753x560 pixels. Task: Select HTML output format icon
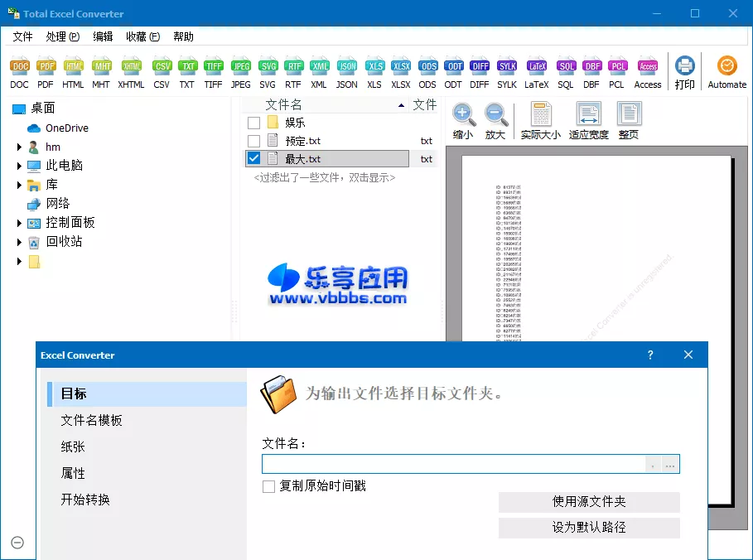[x=73, y=66]
